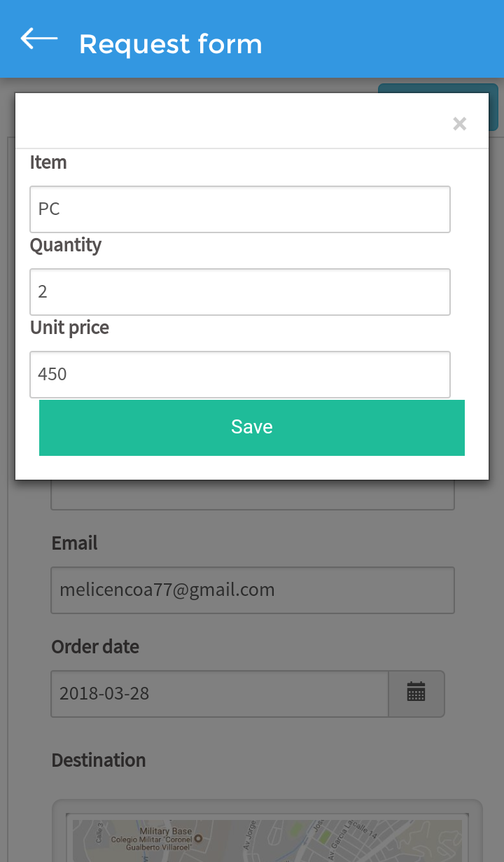Click the Email label text
The height and width of the screenshot is (862, 504).
coord(74,543)
